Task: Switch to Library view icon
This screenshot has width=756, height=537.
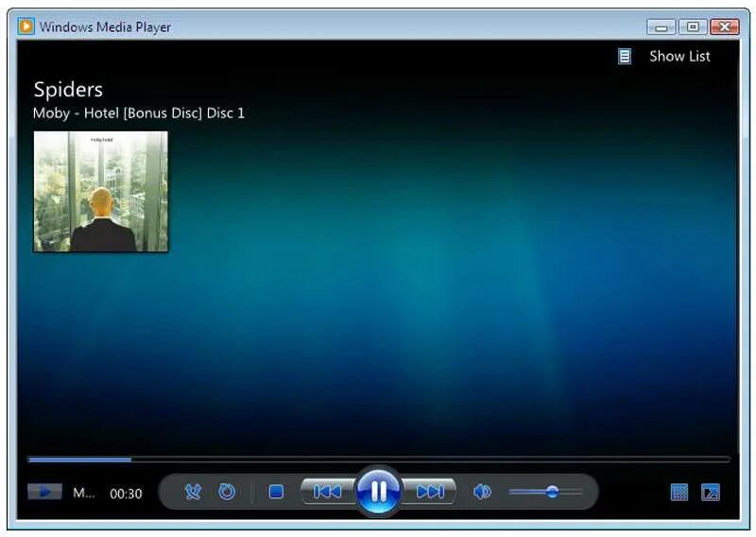Action: coord(679,493)
